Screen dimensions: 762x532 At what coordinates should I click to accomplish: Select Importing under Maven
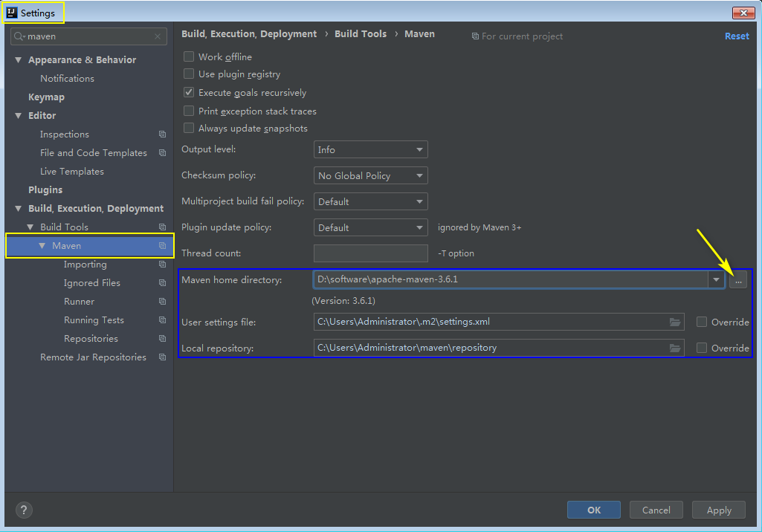point(85,265)
